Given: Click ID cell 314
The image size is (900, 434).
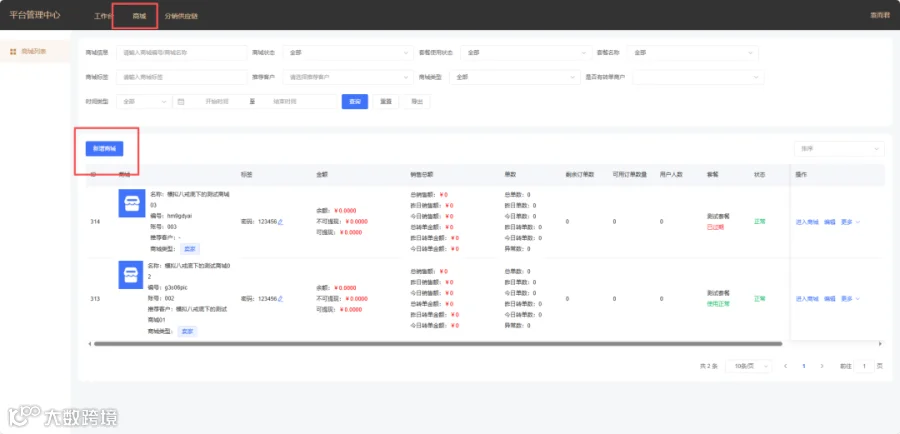Looking at the screenshot, I should tap(95, 222).
